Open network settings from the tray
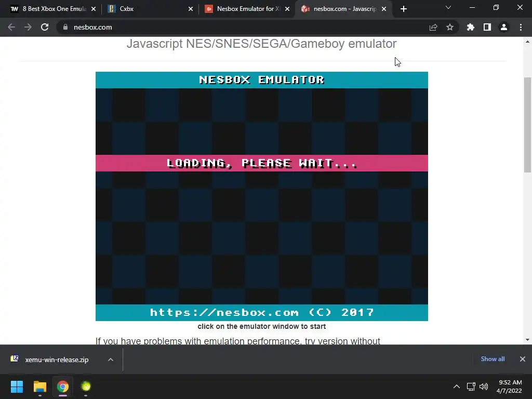532x399 pixels. (471, 387)
